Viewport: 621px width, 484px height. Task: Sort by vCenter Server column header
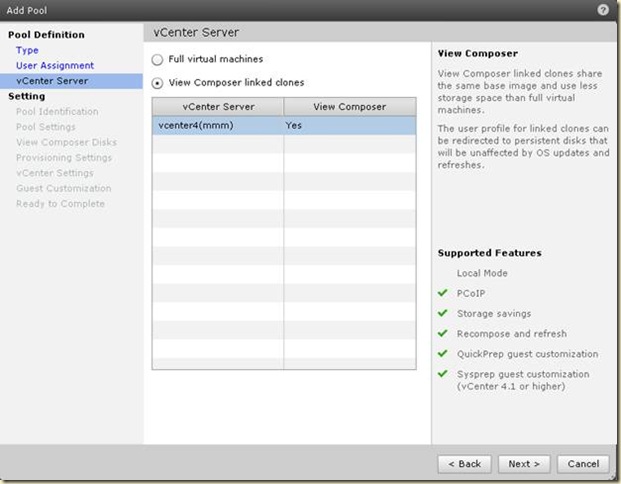[x=218, y=107]
